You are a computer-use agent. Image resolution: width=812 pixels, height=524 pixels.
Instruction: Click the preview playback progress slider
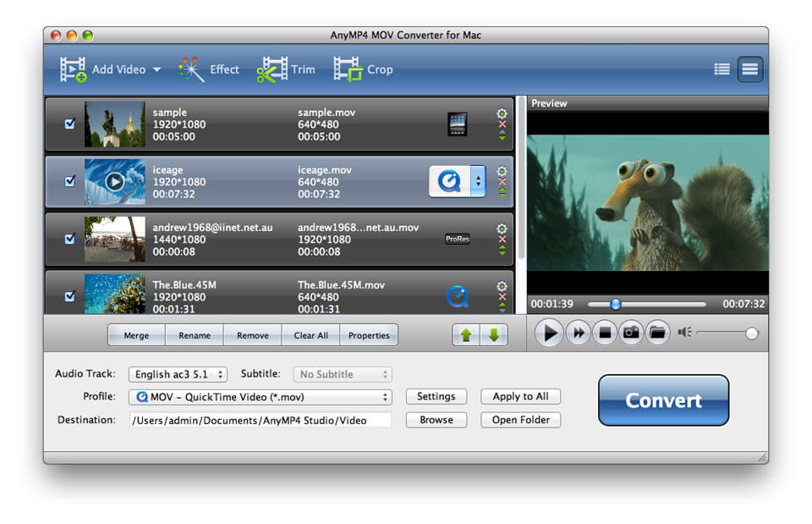647,304
